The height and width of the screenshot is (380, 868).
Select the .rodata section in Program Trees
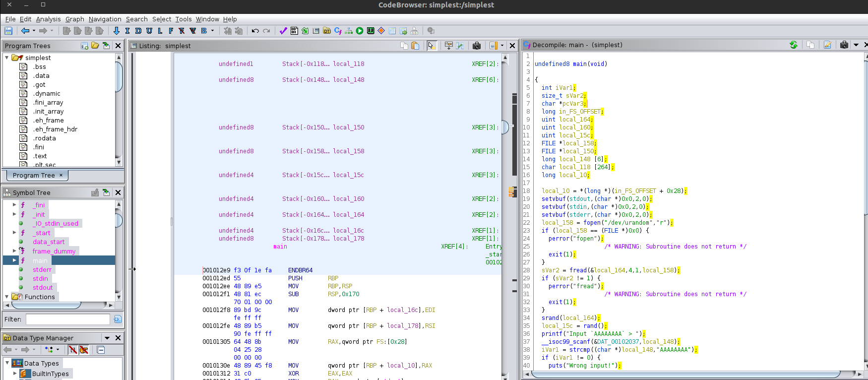[x=44, y=138]
